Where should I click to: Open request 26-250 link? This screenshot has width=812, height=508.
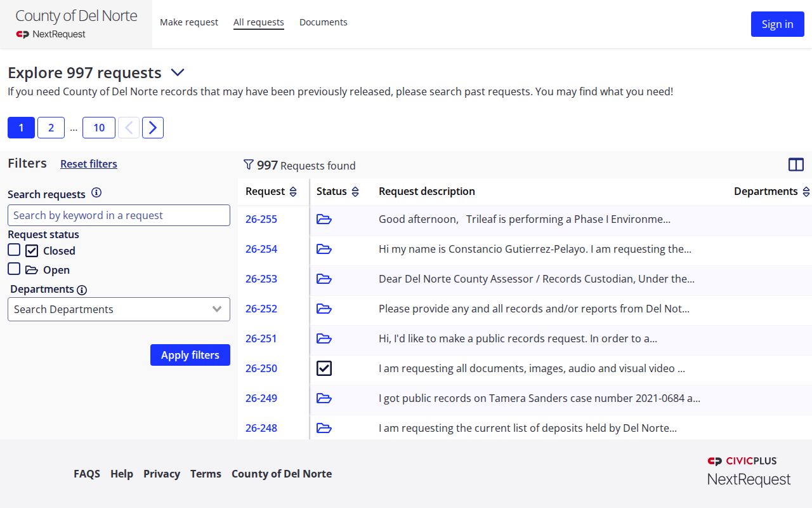pyautogui.click(x=261, y=368)
